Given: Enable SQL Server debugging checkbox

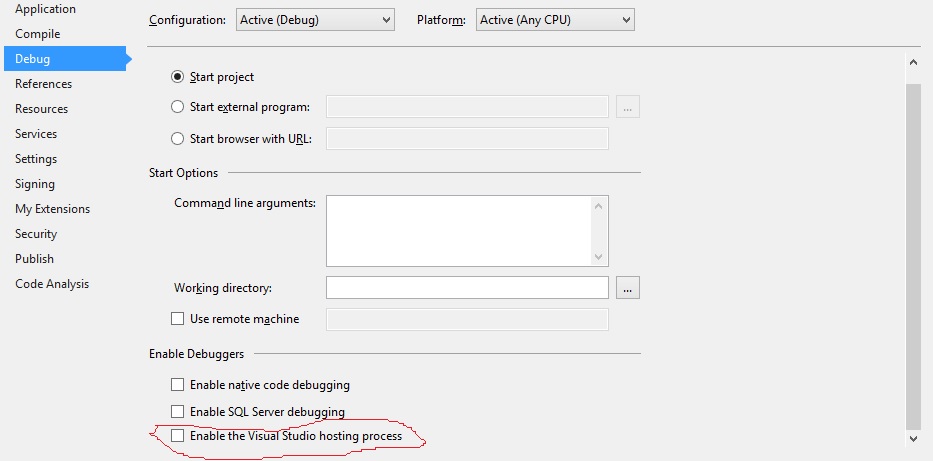Looking at the screenshot, I should (x=177, y=411).
